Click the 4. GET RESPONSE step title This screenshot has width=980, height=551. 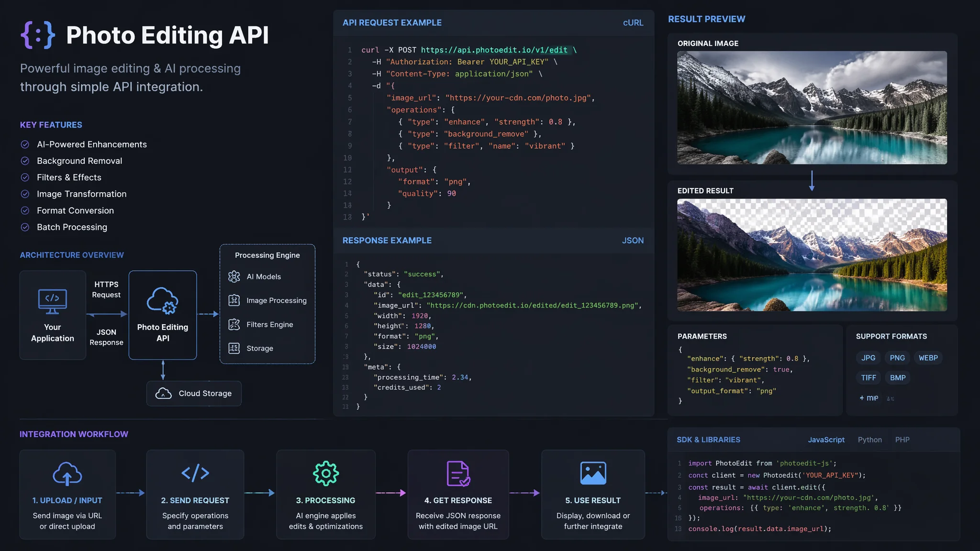click(x=458, y=500)
